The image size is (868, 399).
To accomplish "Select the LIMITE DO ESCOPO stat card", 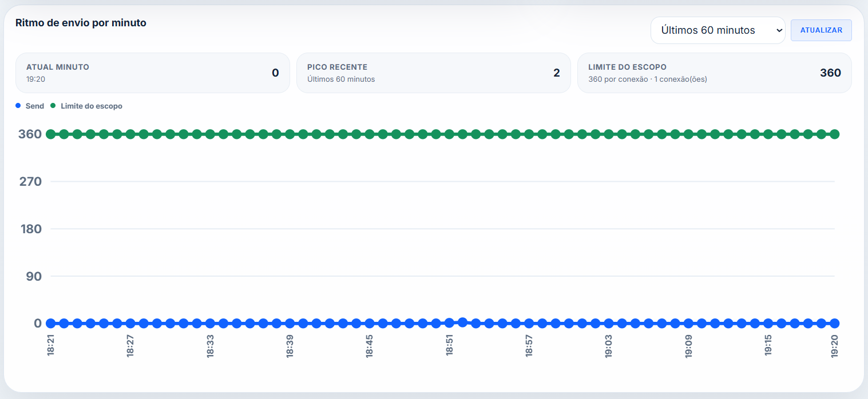I will point(714,73).
